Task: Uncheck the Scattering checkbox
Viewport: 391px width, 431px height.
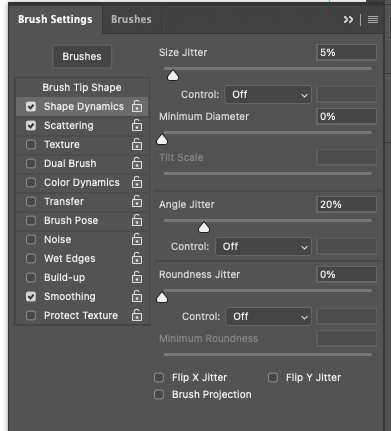Action: point(31,126)
